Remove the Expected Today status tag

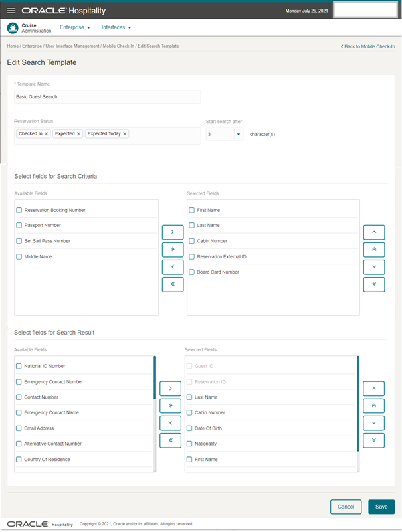125,134
